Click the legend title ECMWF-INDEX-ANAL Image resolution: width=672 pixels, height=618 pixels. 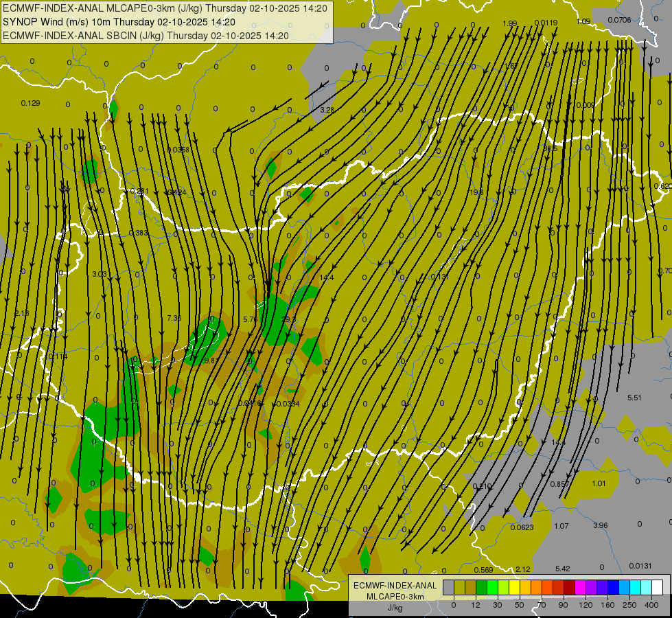tap(395, 586)
